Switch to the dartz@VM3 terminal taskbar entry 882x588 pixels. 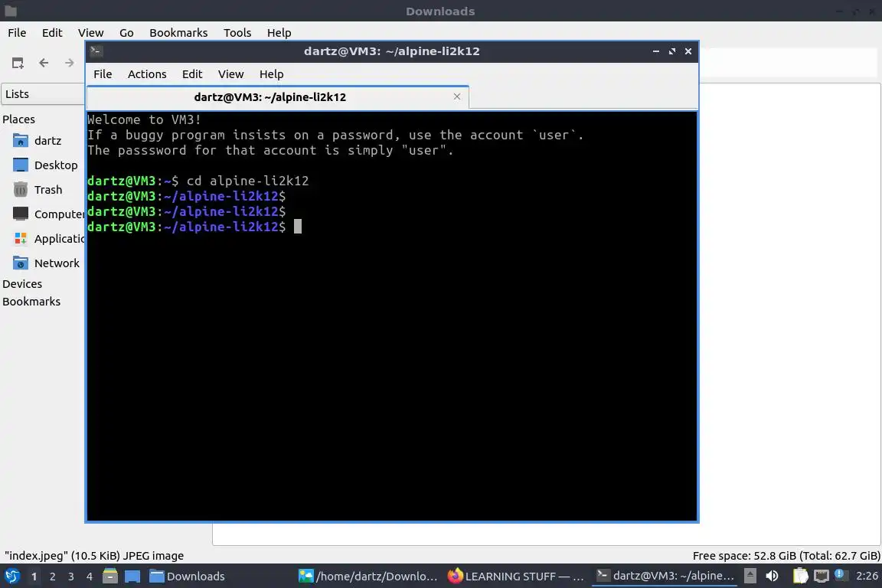pyautogui.click(x=665, y=576)
